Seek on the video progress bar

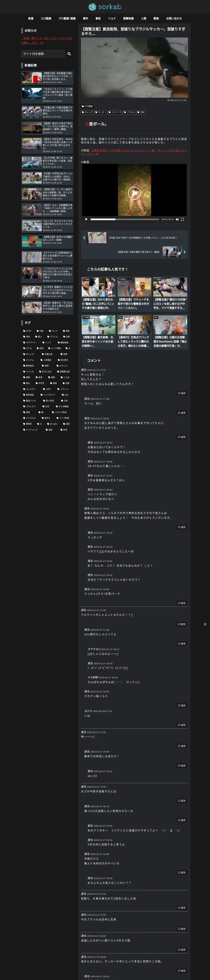click(125, 219)
